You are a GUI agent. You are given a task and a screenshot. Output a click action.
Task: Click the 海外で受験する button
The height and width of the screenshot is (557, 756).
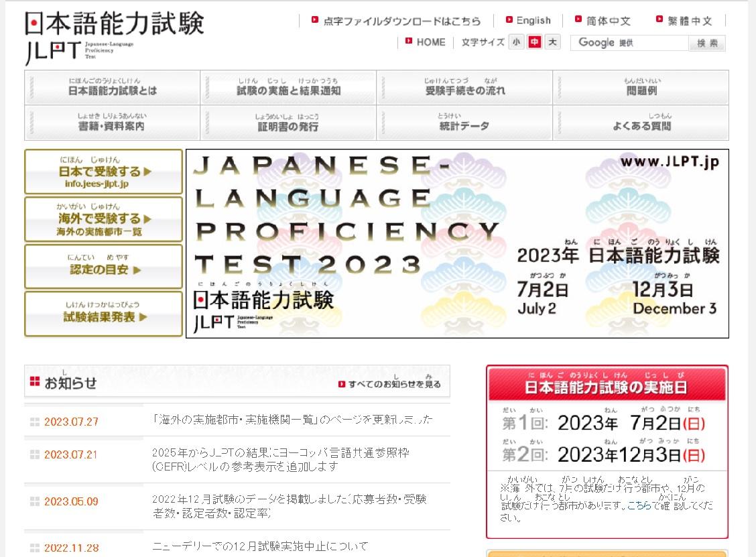tap(104, 219)
